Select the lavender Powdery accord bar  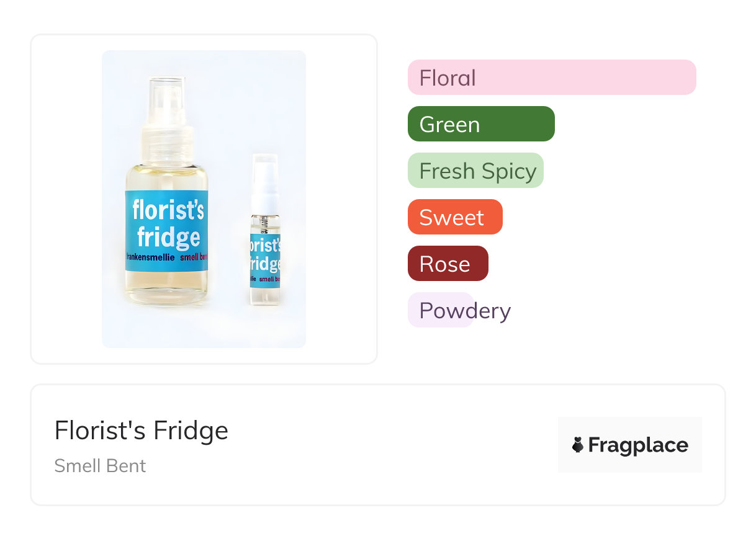tap(442, 310)
